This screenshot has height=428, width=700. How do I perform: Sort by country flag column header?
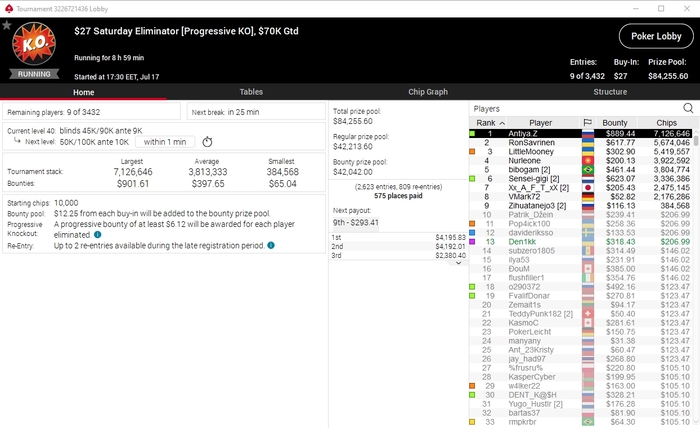[588, 123]
